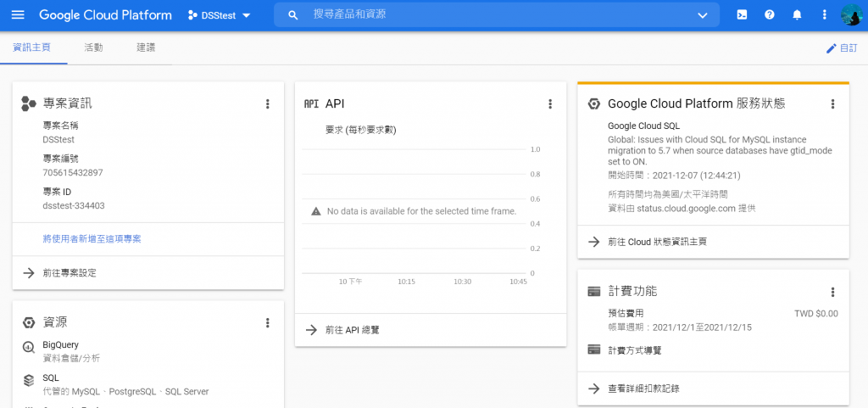Viewport: 868px width, 408px height.
Task: Open the 計費功能 card options menu
Action: click(832, 292)
